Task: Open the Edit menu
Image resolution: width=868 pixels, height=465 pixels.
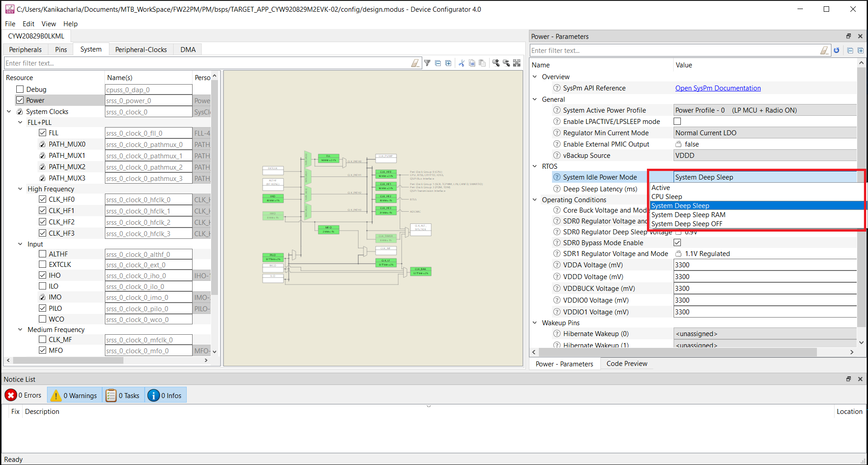Action: point(28,24)
